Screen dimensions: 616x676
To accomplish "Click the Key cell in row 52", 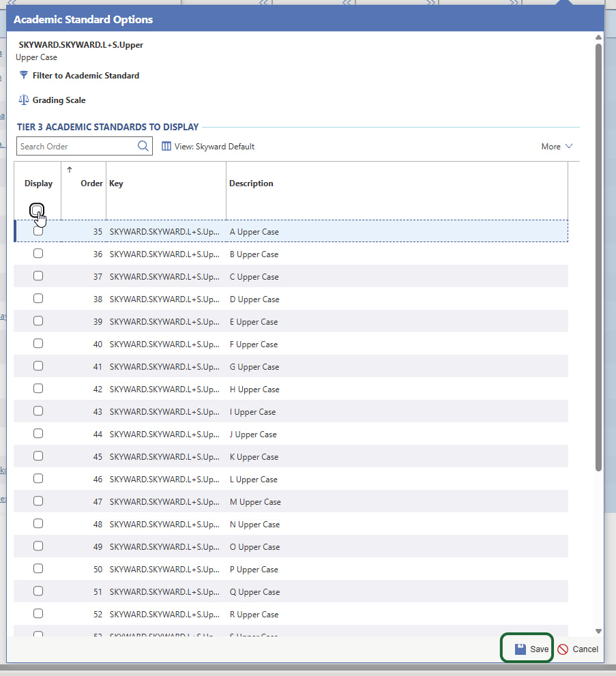I will click(164, 615).
